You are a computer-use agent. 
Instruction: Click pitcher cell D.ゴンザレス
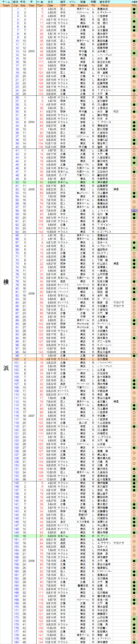coord(105,232)
